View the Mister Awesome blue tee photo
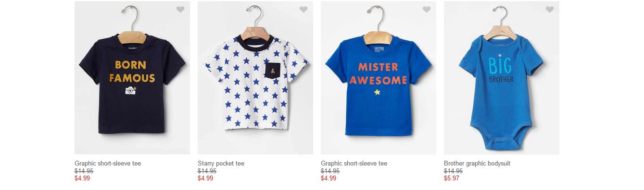The width and height of the screenshot is (644, 190). coord(379,78)
